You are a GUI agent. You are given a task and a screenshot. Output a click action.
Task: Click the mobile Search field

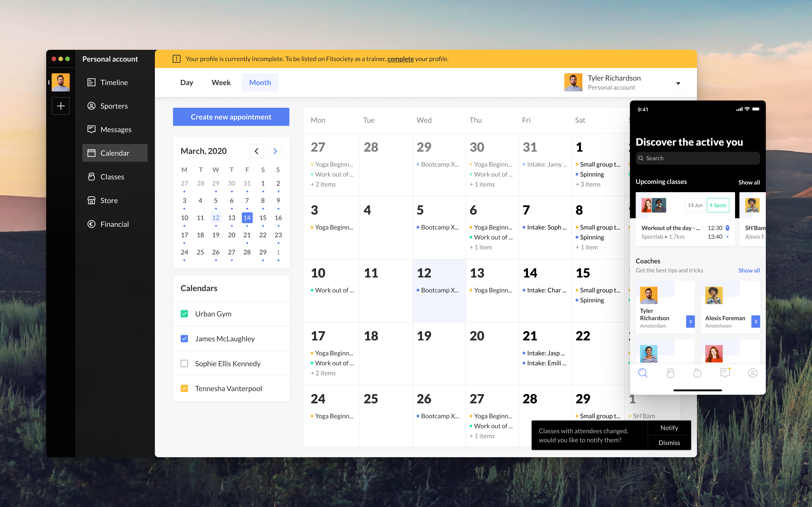(697, 158)
